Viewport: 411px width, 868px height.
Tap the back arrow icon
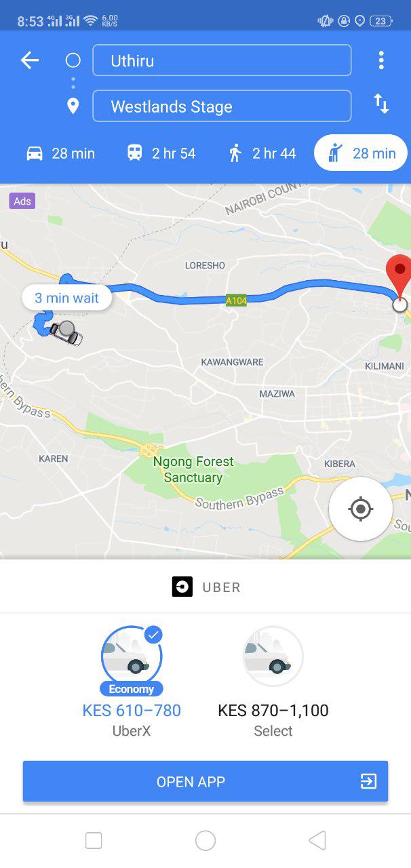pos(30,60)
